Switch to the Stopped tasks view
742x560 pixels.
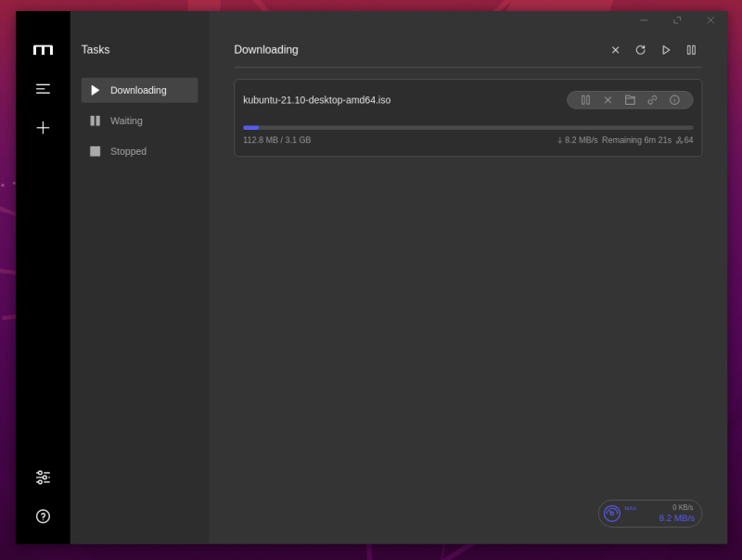[x=128, y=151]
